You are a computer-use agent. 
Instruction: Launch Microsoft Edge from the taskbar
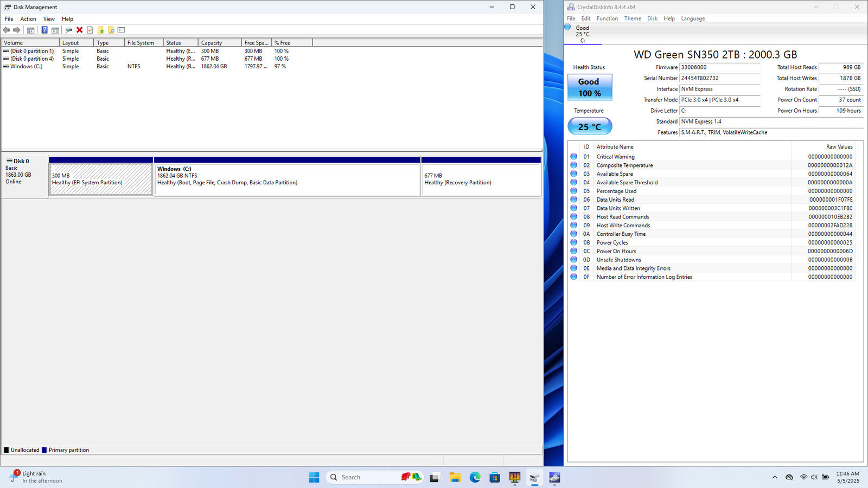[x=475, y=477]
